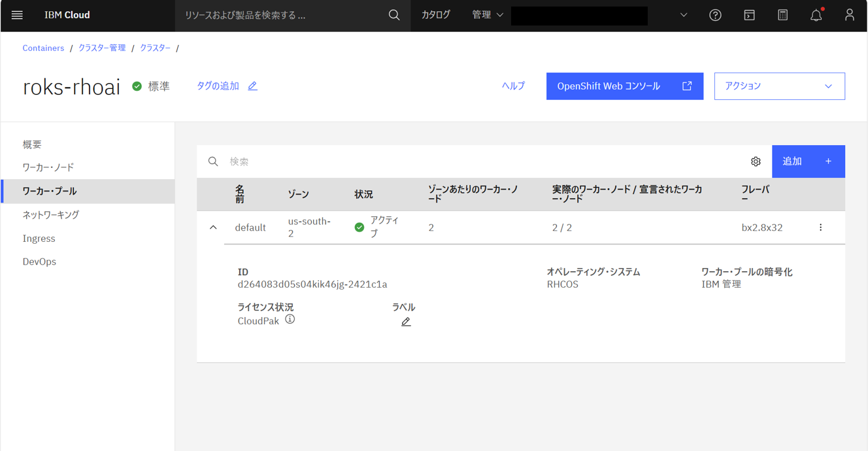Open the overflow menu for default pool
The image size is (868, 451).
821,227
